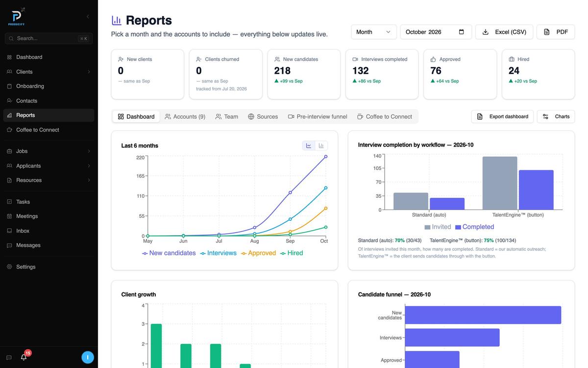Click the New candidates funnel bar
This screenshot has width=588, height=368.
pos(483,315)
